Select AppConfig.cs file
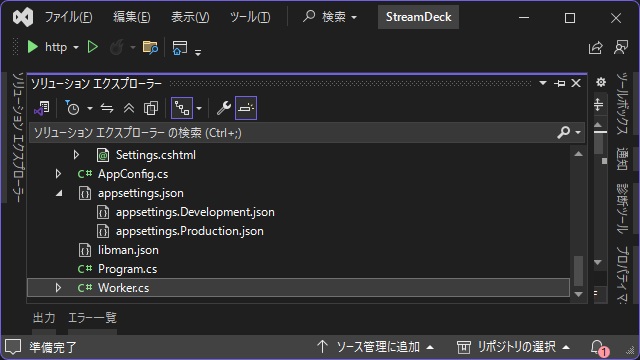The height and width of the screenshot is (360, 640). 133,174
